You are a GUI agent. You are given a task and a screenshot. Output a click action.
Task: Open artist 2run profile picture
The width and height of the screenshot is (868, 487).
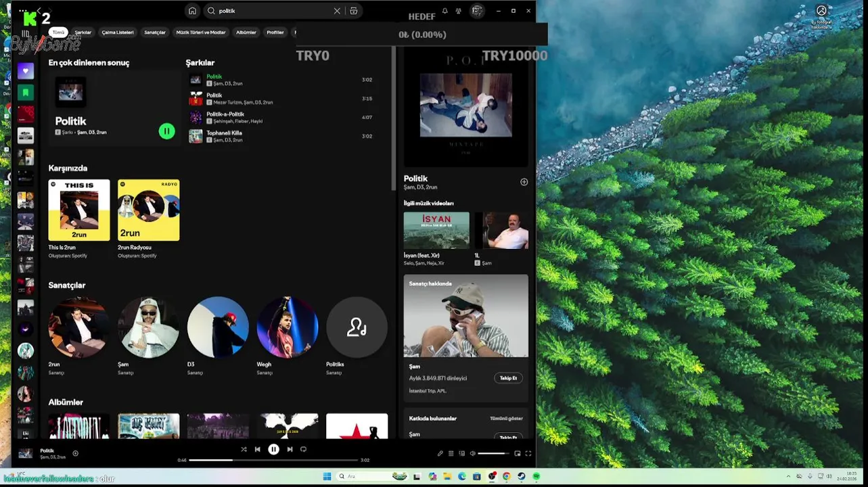click(79, 327)
